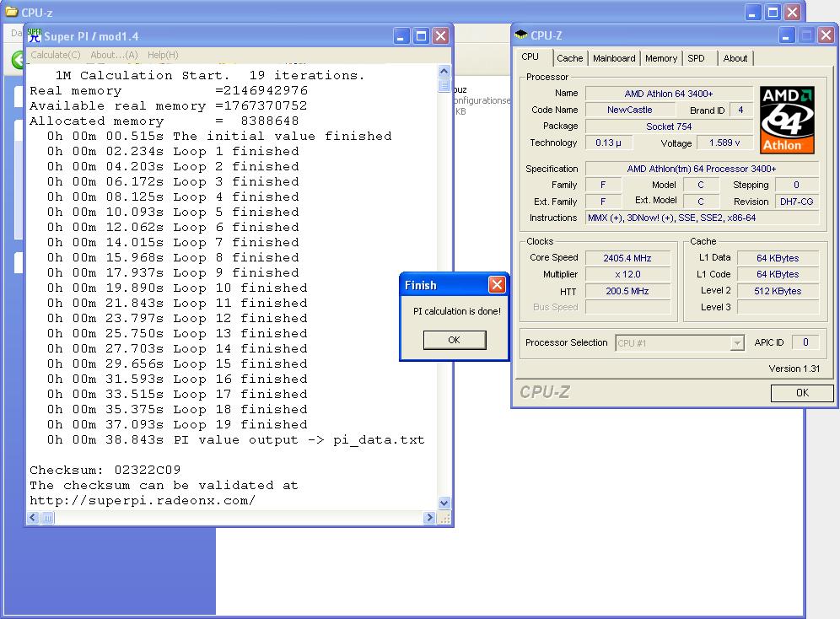Image resolution: width=840 pixels, height=619 pixels.
Task: Close the Finish dialog with X
Action: pos(497,285)
